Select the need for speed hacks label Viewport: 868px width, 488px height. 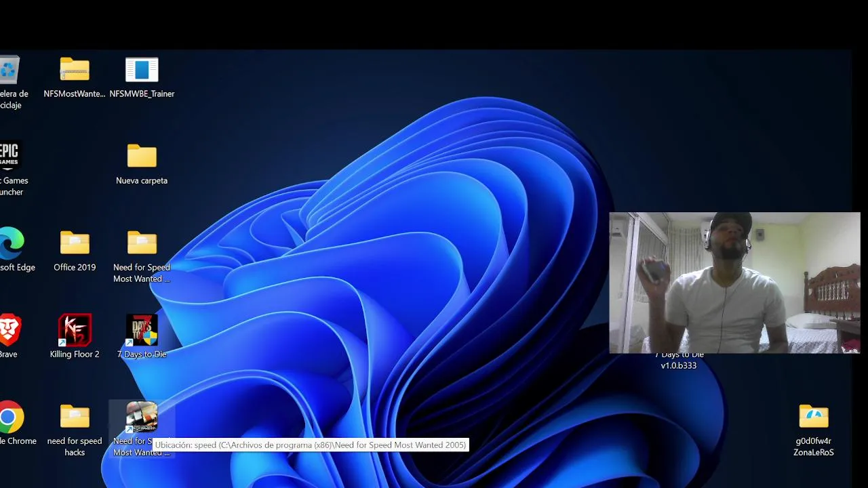click(75, 447)
